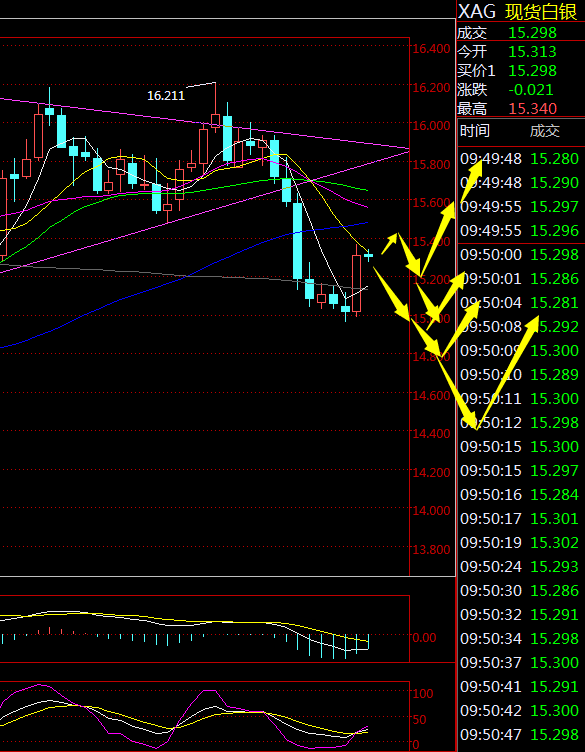Click the latest cross-shaped candlestick
585x752 pixels.
pyautogui.click(x=368, y=256)
